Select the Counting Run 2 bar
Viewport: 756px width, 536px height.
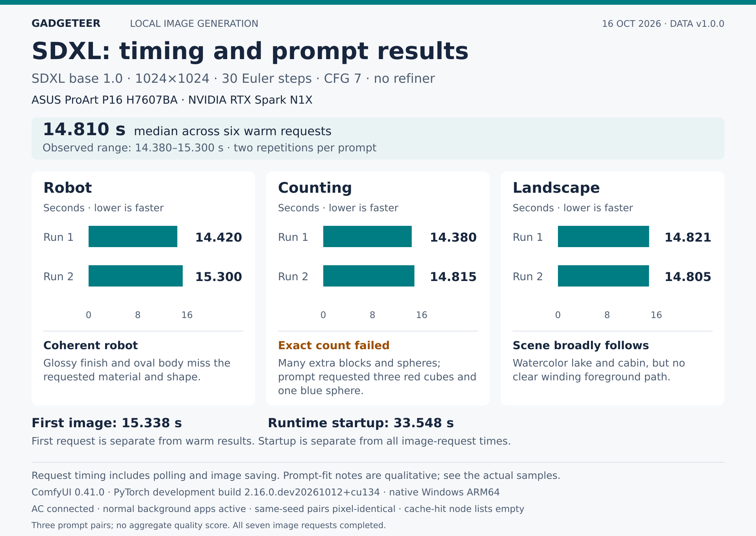(369, 276)
